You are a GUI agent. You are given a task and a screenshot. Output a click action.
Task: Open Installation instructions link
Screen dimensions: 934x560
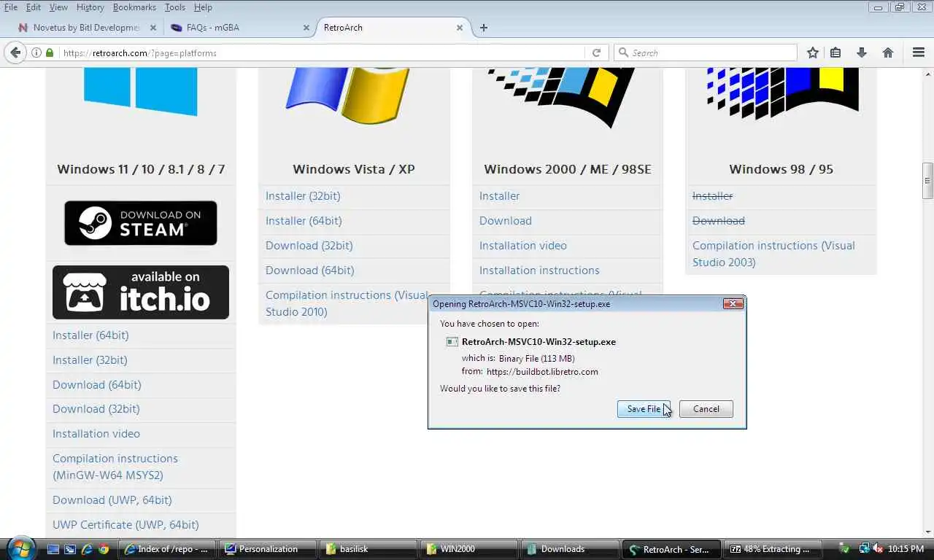tap(539, 271)
